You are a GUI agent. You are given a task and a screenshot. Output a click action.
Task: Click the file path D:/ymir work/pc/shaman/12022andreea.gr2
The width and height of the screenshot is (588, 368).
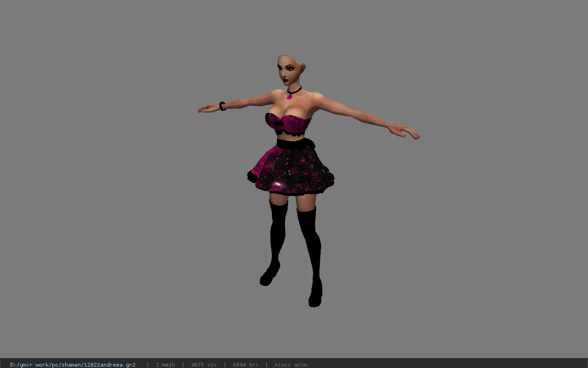73,365
